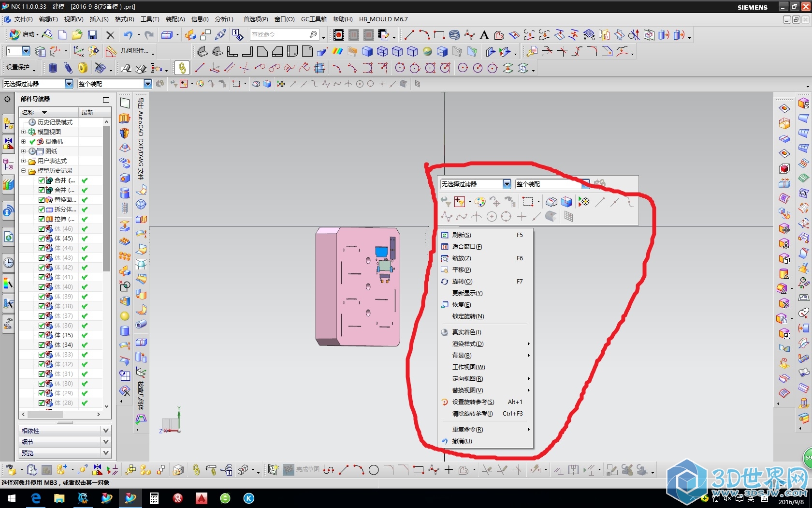This screenshot has height=508, width=812.
Task: Start recording with the red record icon
Action: pyautogui.click(x=339, y=35)
